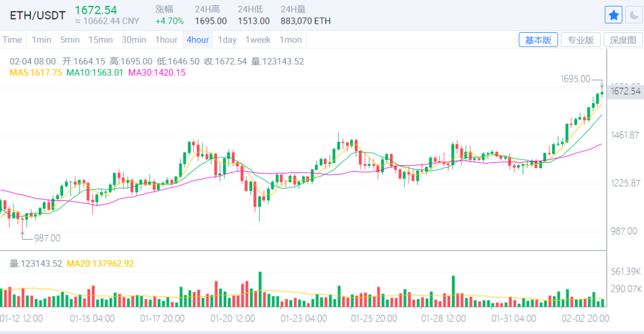Click the 01-12 12:00 time axis label
Screen dimensions: 644x334
(x=21, y=318)
